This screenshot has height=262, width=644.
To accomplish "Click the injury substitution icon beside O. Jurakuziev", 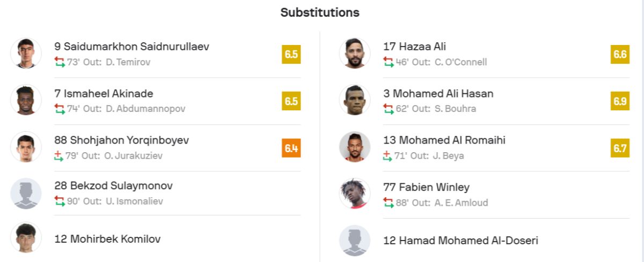I will pyautogui.click(x=60, y=156).
